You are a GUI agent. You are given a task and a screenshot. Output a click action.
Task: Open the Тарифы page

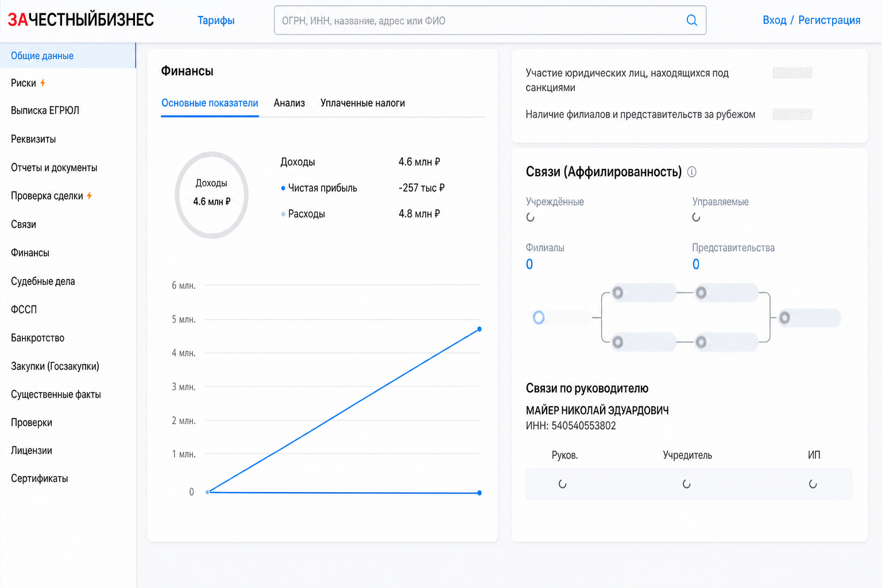point(216,21)
